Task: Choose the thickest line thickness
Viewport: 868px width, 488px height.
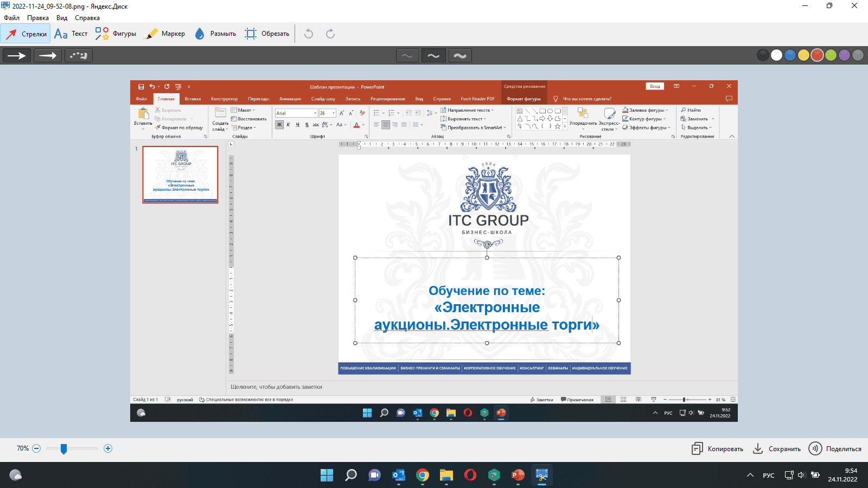Action: pos(459,55)
